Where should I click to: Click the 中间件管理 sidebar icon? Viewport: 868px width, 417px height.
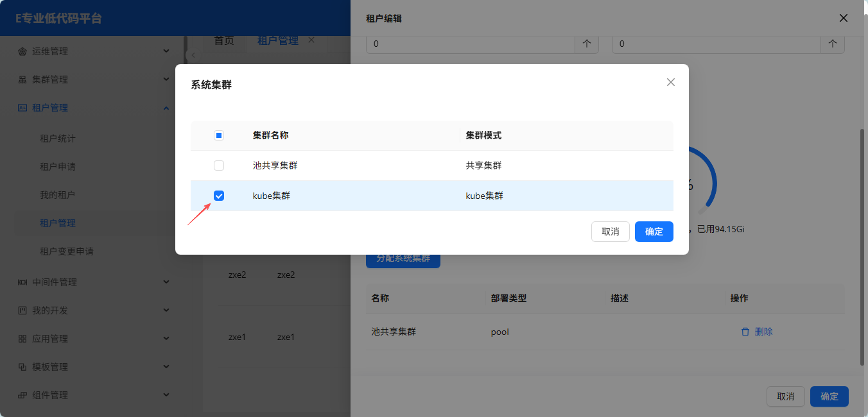click(x=22, y=282)
